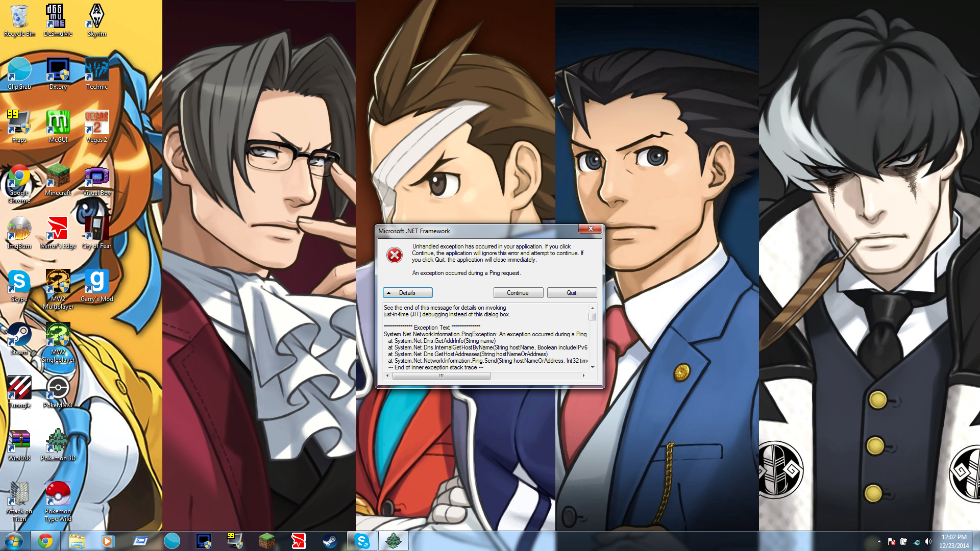Select the Garry's Mod desktop icon
980x551 pixels.
point(96,286)
